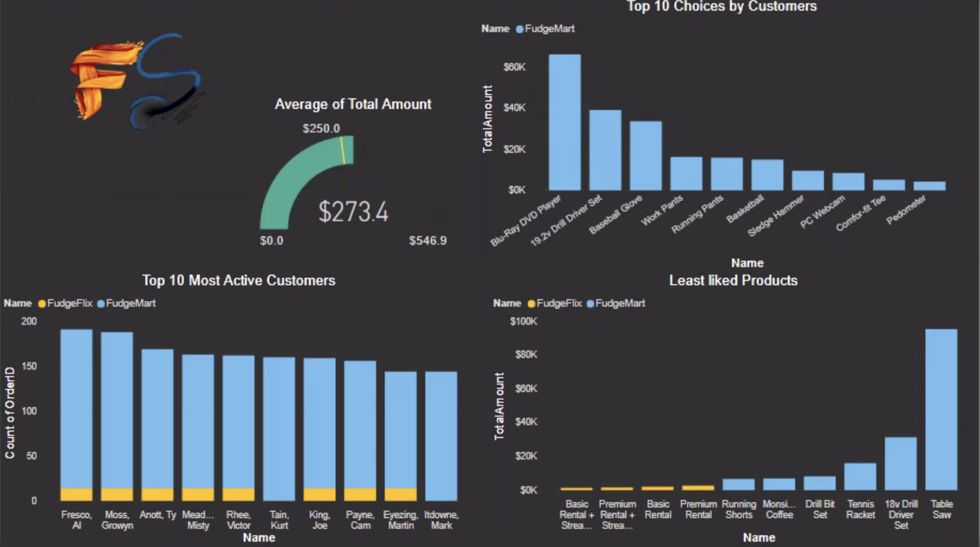Select the yellow Premium Rental bar without streaming

click(698, 488)
